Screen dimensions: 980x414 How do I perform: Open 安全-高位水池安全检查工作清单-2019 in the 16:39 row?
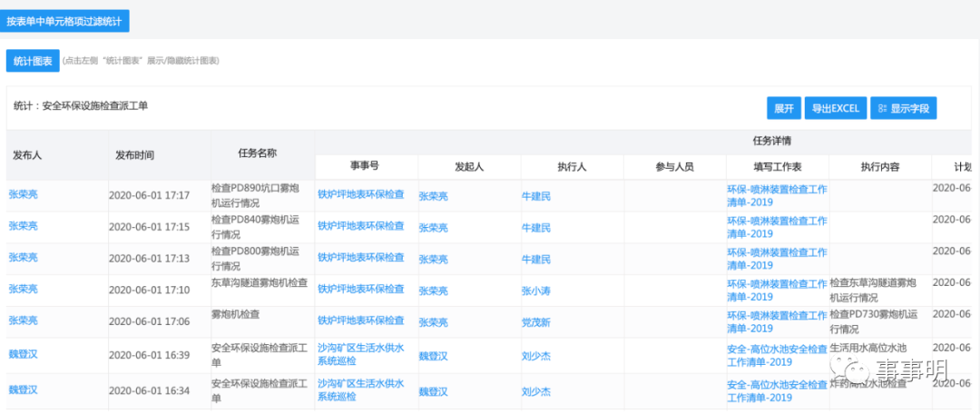point(777,355)
